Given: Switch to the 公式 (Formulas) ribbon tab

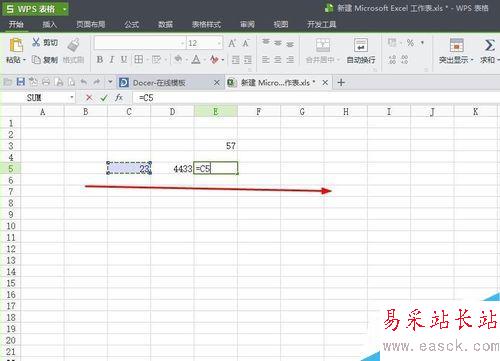Looking at the screenshot, I should [x=132, y=24].
